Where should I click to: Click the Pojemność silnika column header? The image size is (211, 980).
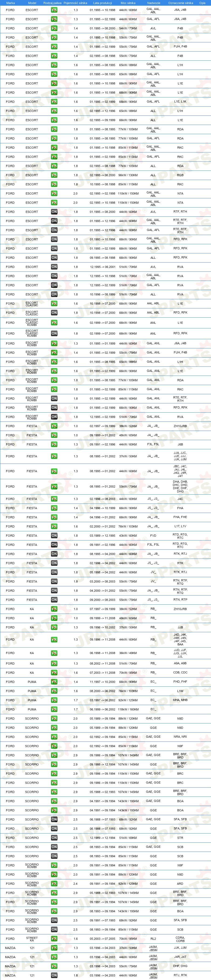(75, 3)
